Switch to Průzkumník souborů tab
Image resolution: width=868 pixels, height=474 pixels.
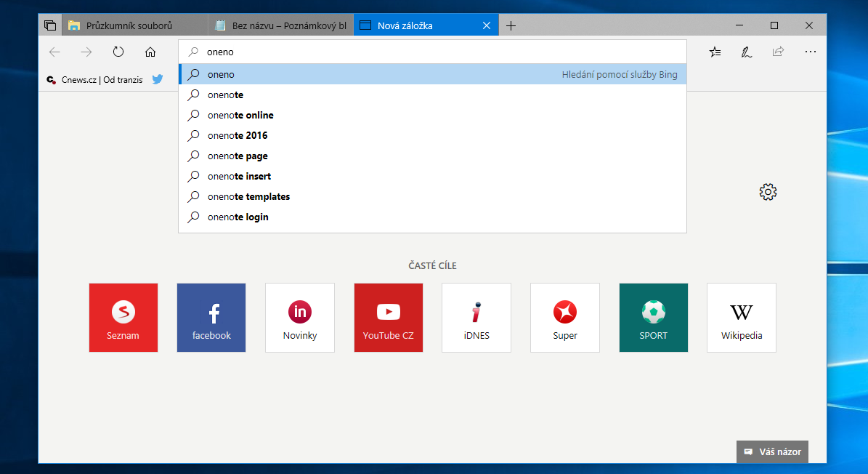coord(134,25)
